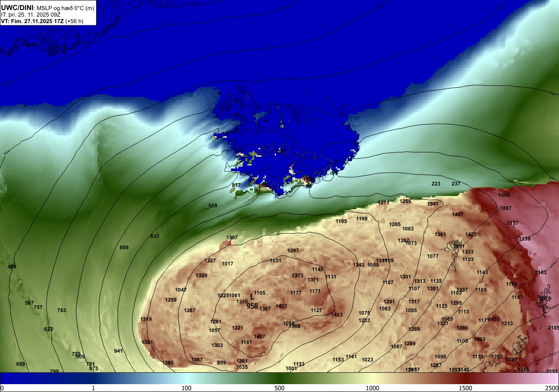The image size is (559, 392).
Task: Click the height value 1153
Action: (x=338, y=360)
